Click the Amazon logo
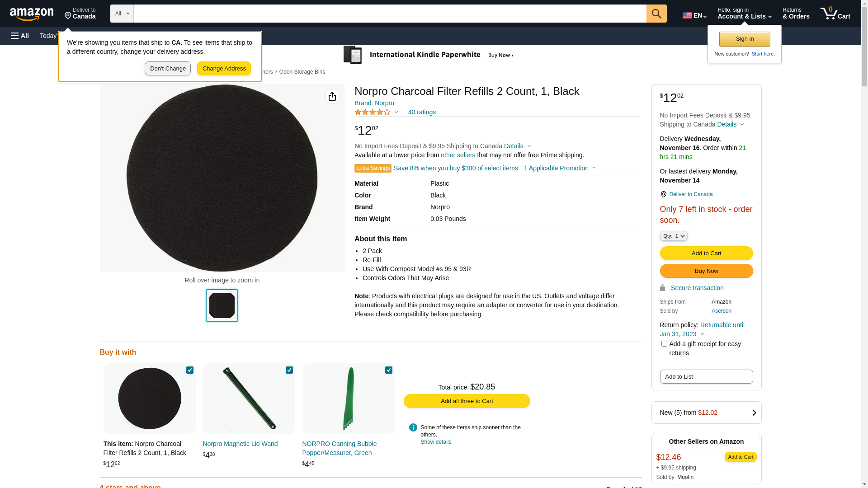 tap(32, 14)
